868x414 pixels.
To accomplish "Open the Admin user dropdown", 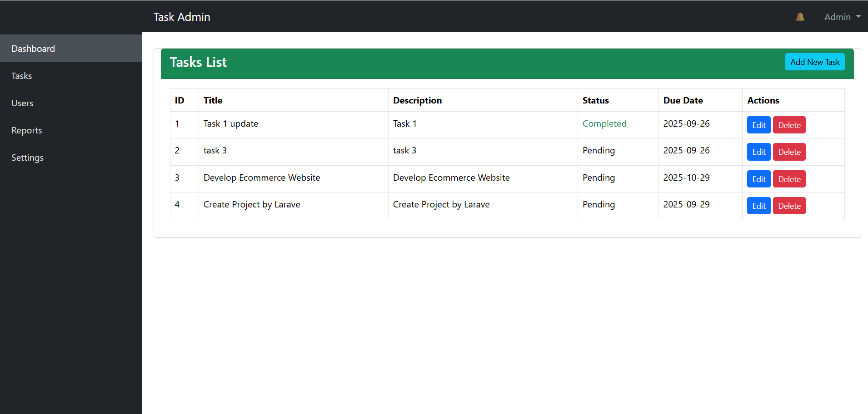I will click(x=842, y=17).
